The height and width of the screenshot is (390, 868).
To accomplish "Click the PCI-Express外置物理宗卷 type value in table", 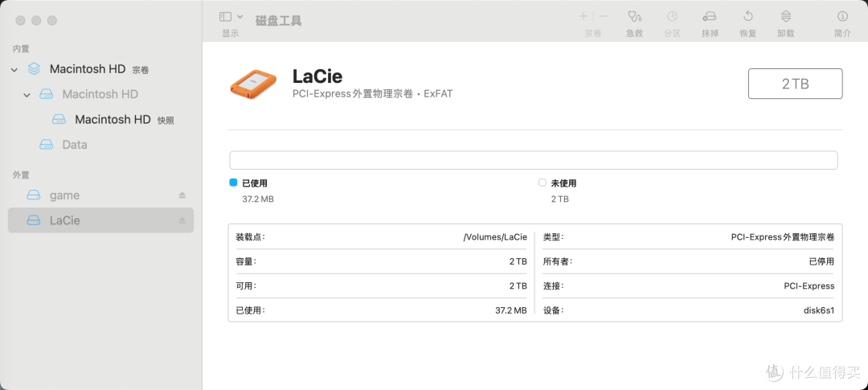I will pos(783,237).
